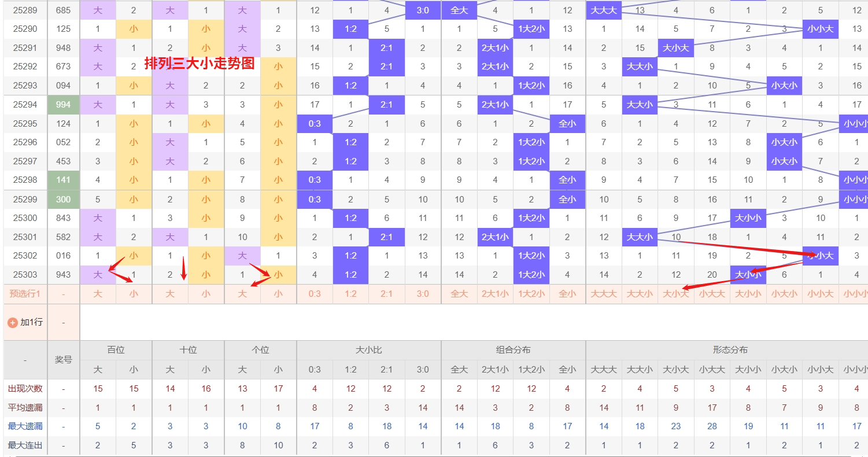Click the purple 3:0 cell in row 25289

pos(423,10)
